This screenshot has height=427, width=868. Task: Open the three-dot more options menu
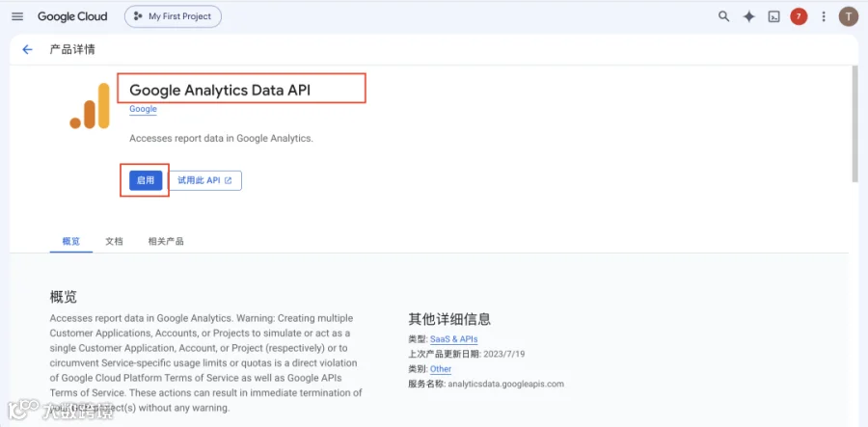click(824, 16)
